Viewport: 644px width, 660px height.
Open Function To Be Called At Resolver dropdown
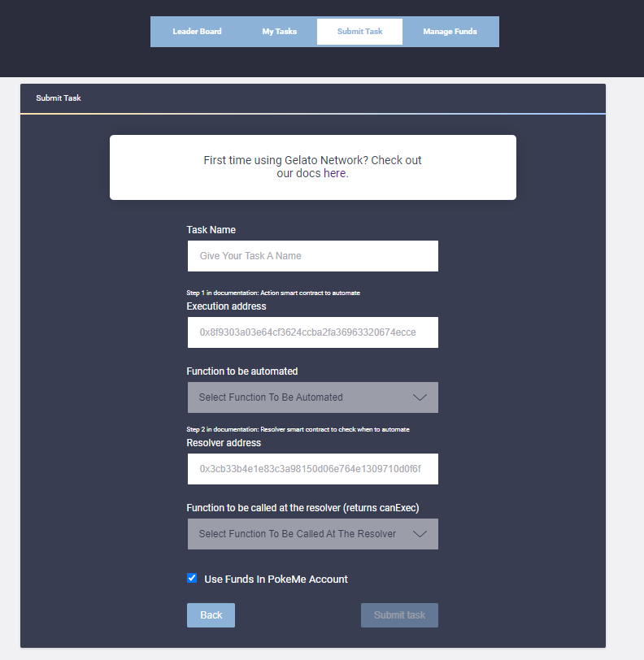301,534
